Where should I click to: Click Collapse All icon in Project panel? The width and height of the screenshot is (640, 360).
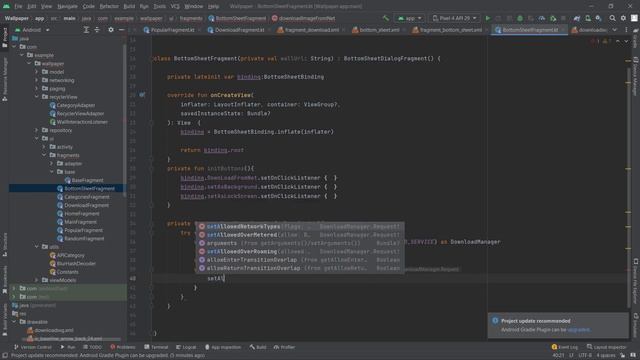pyautogui.click(x=97, y=30)
